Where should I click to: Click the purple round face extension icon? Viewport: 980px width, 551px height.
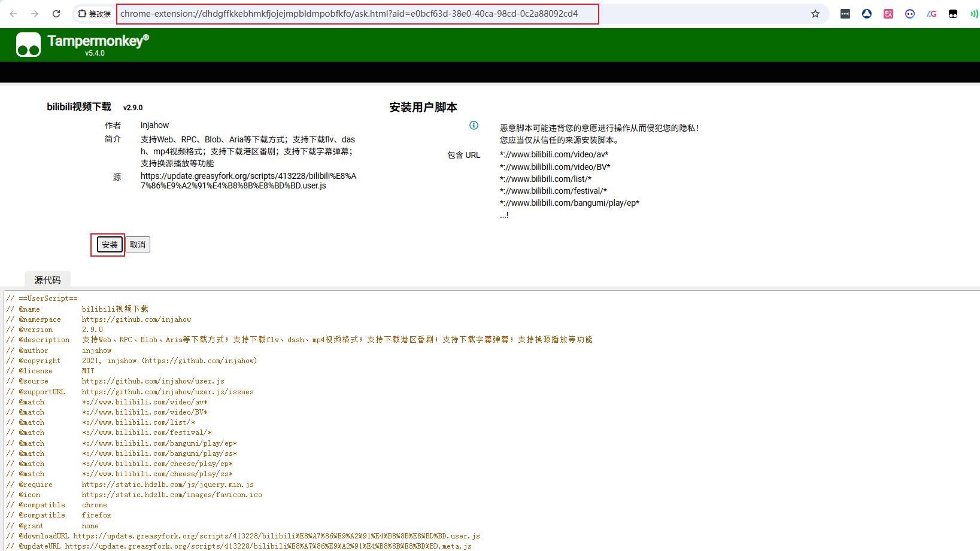click(x=910, y=14)
